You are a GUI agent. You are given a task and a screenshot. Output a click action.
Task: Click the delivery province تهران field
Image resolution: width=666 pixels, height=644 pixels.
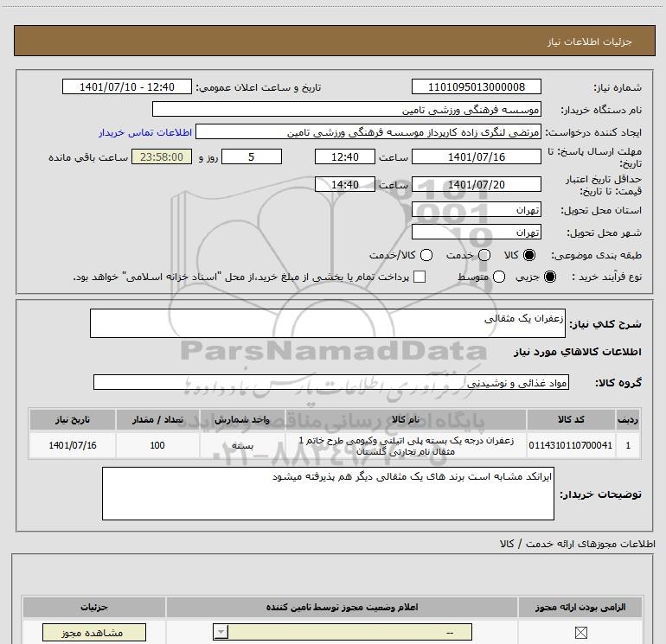tap(476, 210)
